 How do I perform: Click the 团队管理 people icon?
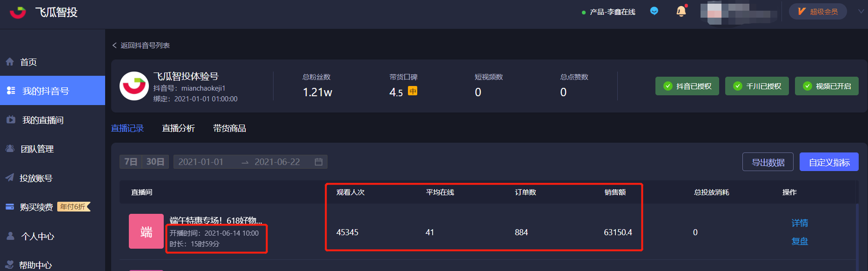point(10,149)
